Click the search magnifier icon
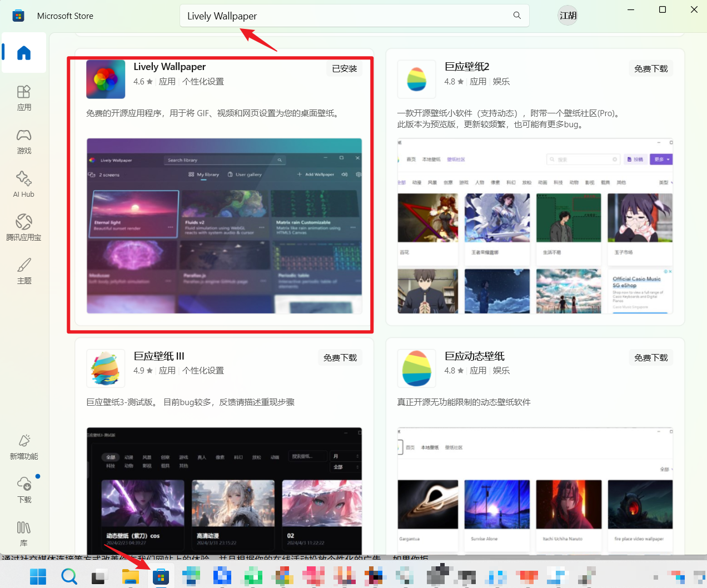707x588 pixels. click(x=517, y=16)
